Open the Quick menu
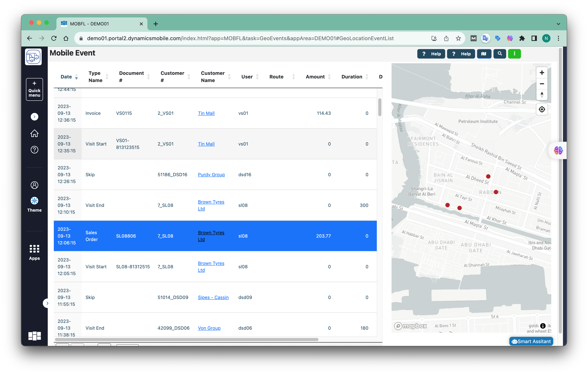 (34, 89)
